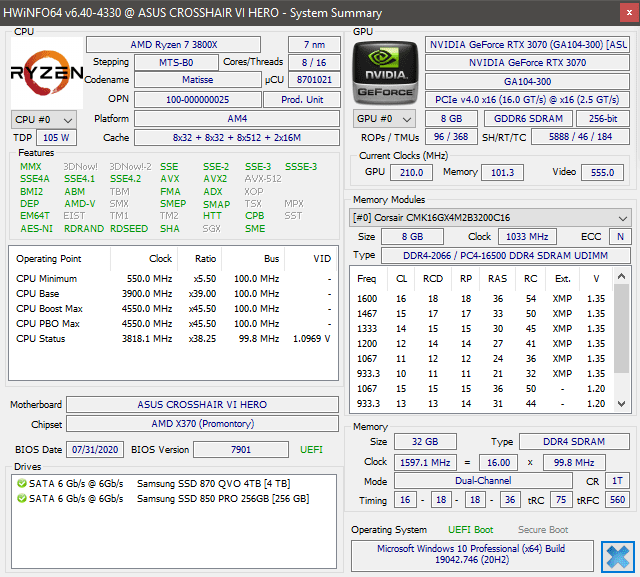Click the 100-000000025 OPN field
Viewport: 640px width, 577px height.
pos(198,100)
